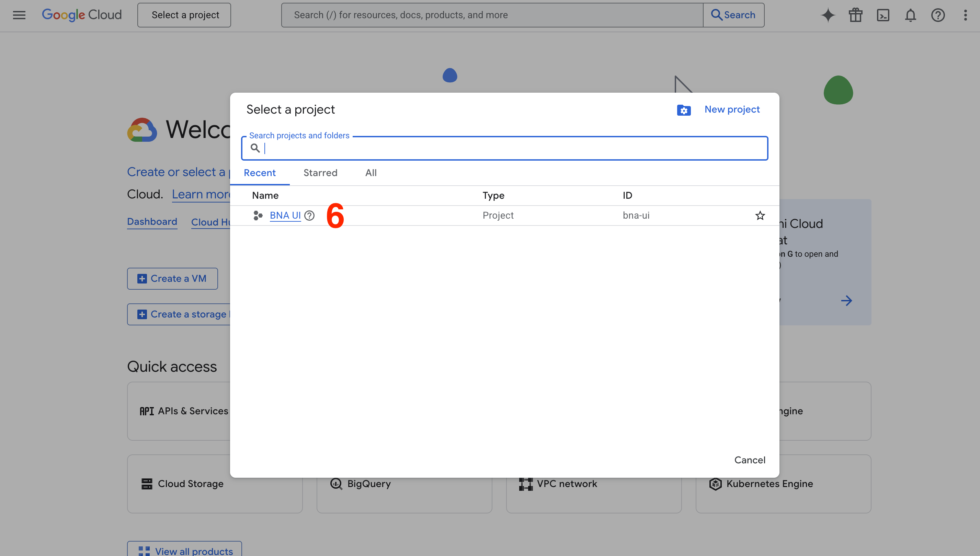Click the arrow on the Gemini Cloud card
The height and width of the screenshot is (556, 980).
(x=847, y=301)
